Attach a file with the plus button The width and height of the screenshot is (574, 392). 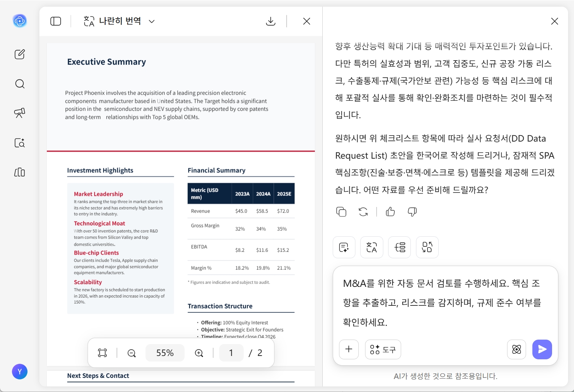(x=349, y=349)
